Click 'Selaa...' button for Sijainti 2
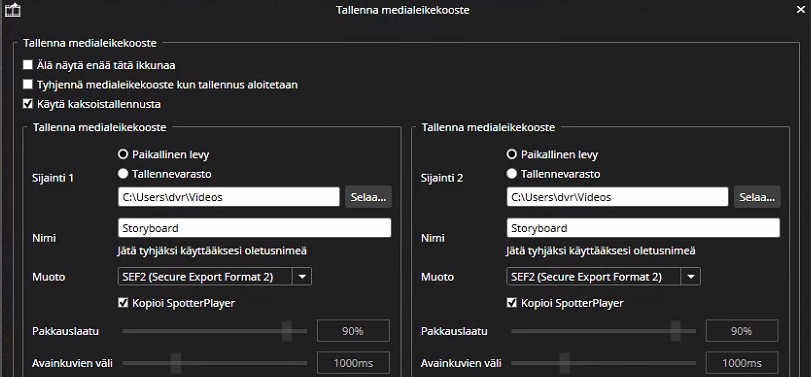Image resolution: width=811 pixels, height=377 pixels. pyautogui.click(x=757, y=197)
